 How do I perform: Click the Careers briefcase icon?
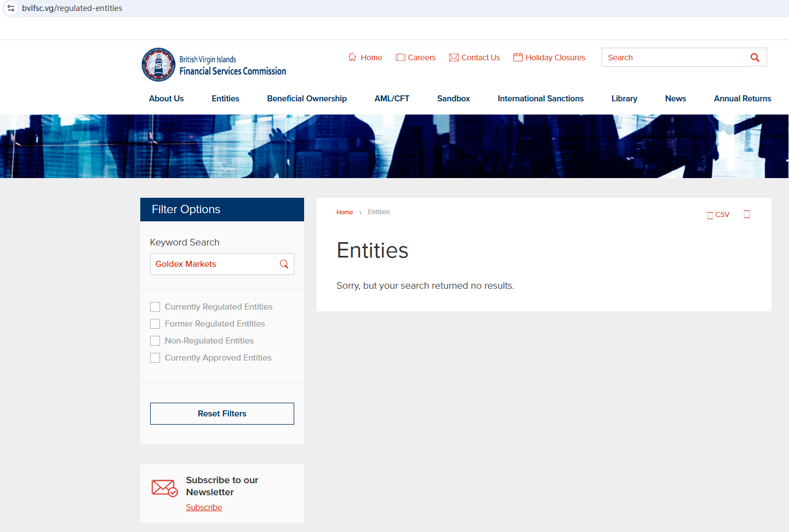(401, 57)
